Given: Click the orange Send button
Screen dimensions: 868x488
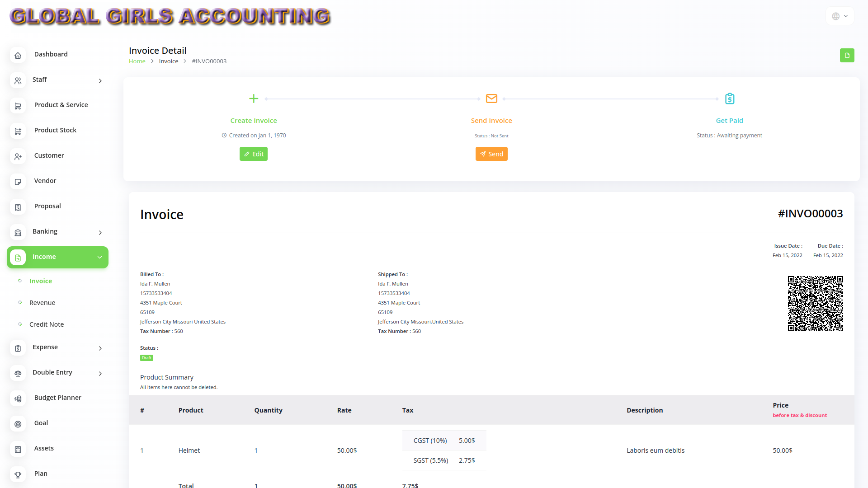Looking at the screenshot, I should [491, 154].
